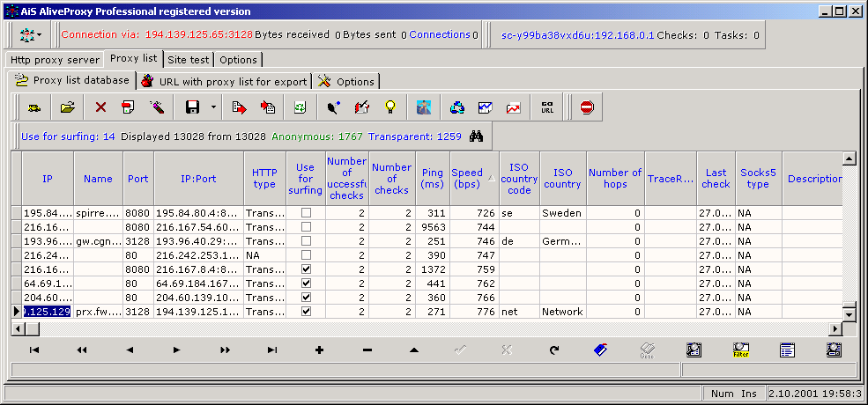The width and height of the screenshot is (868, 405).
Task: Switch to the Http proxy server tab
Action: (x=55, y=60)
